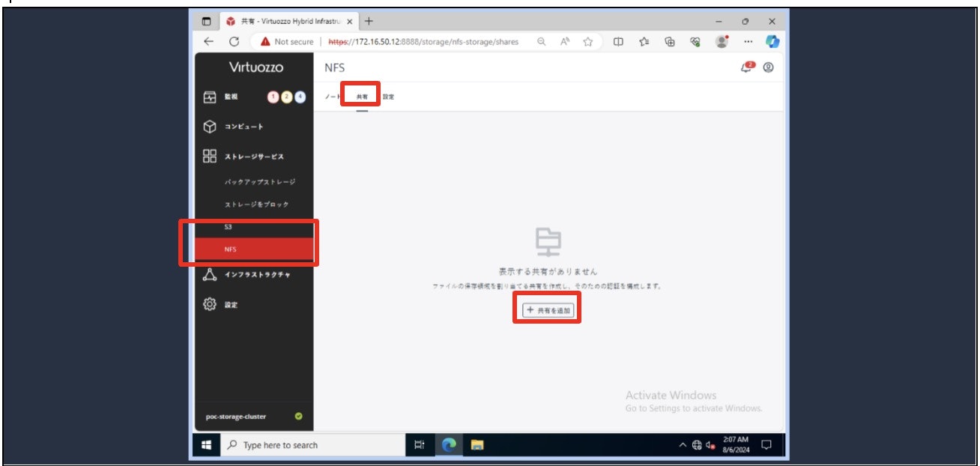Open File Explorer from the taskbar
This screenshot has height=466, width=980.
coord(477,445)
